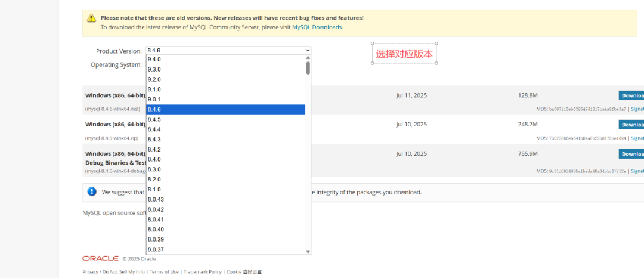
Task: Click the 128.8M file size
Action: click(528, 95)
